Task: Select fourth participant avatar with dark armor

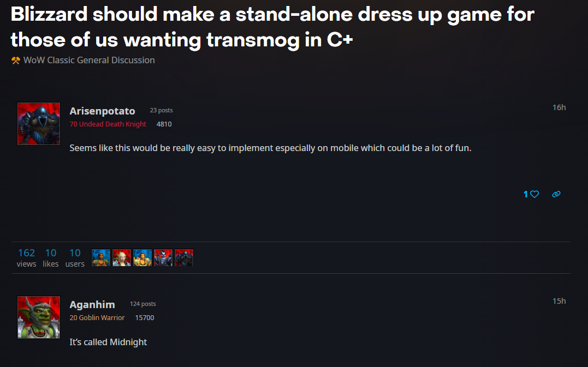Action: point(163,257)
